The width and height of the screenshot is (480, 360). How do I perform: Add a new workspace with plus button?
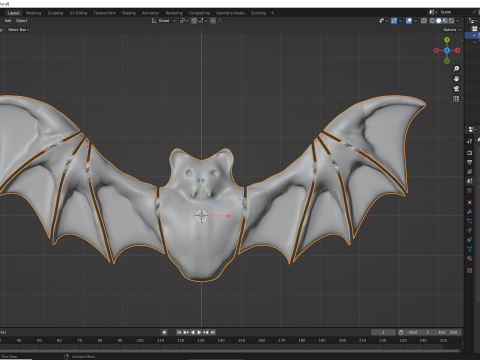(x=272, y=13)
